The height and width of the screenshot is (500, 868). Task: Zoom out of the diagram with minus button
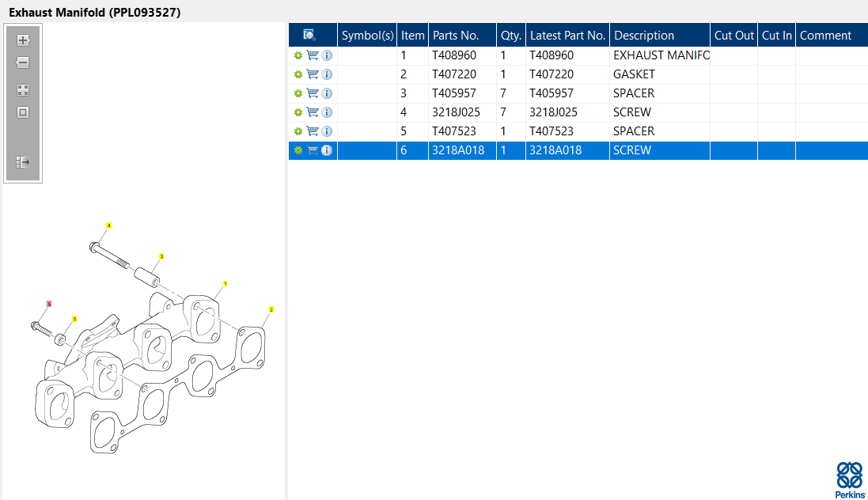(x=23, y=62)
